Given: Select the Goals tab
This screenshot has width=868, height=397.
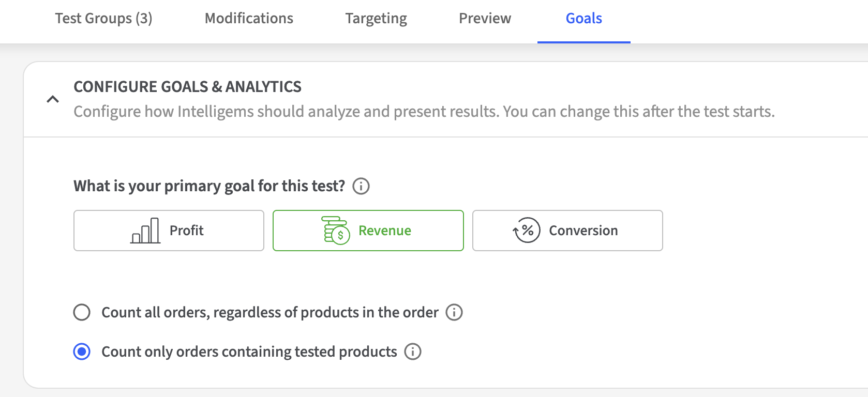Looking at the screenshot, I should [583, 19].
